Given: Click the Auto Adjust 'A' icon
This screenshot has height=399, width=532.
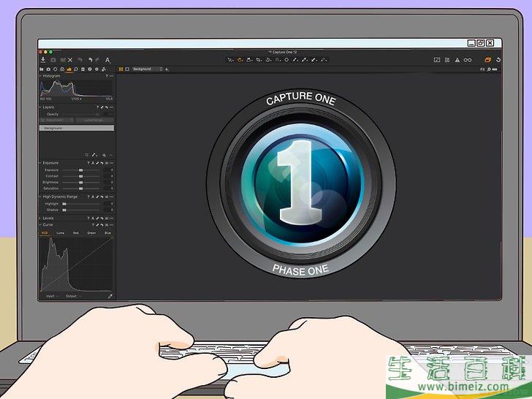Looking at the screenshot, I should [107, 60].
